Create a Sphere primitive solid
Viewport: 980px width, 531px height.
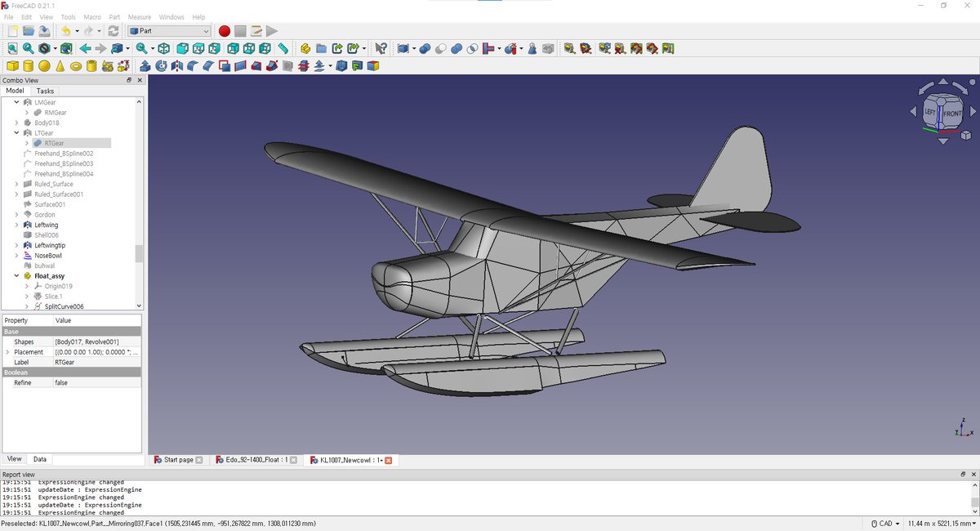click(44, 66)
